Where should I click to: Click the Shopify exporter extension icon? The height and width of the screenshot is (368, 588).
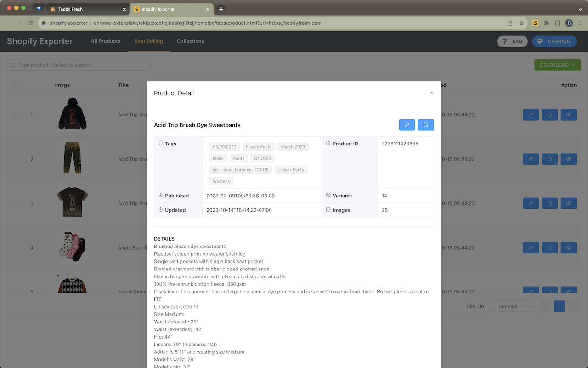coord(536,23)
